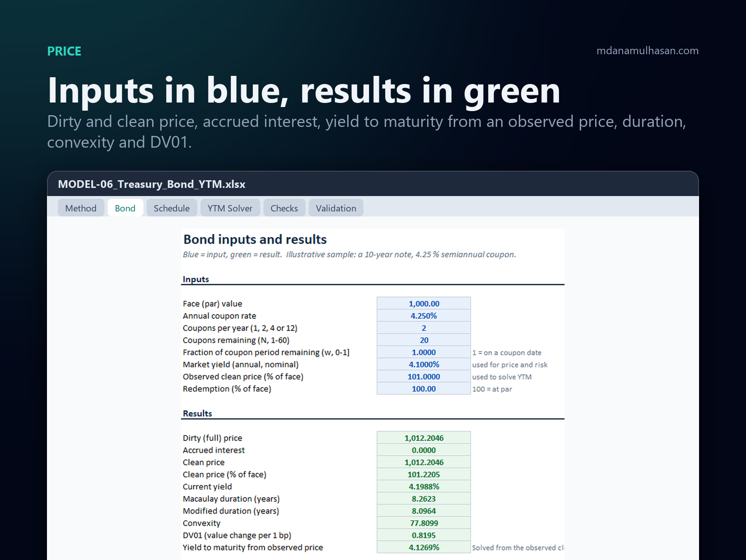Click the Annual coupon rate cell 4.250%
This screenshot has width=746, height=560.
pos(424,316)
